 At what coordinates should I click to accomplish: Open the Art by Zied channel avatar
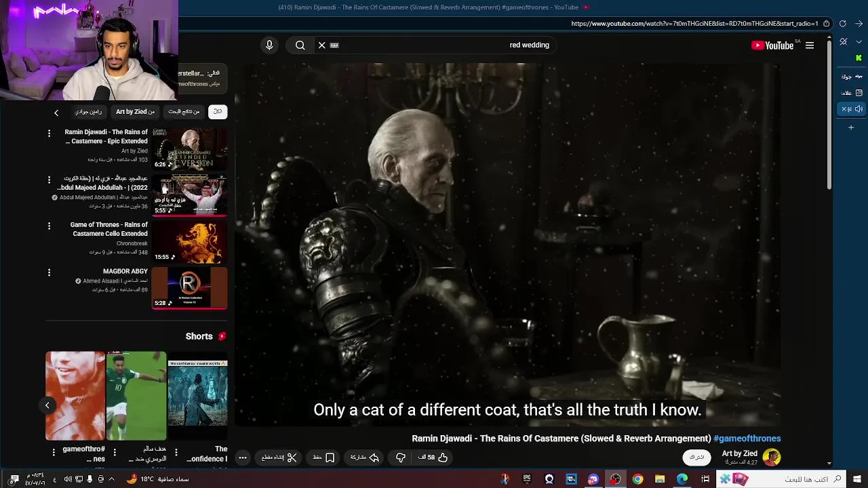coord(772,457)
